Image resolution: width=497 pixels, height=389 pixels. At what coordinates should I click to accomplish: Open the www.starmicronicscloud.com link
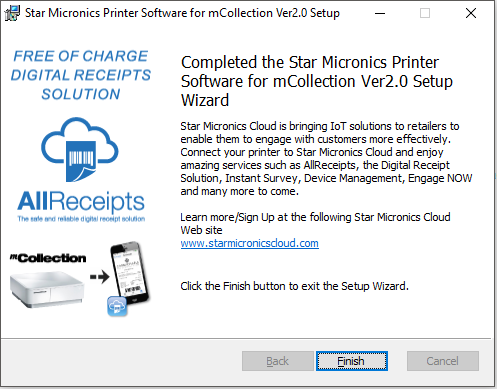click(249, 243)
